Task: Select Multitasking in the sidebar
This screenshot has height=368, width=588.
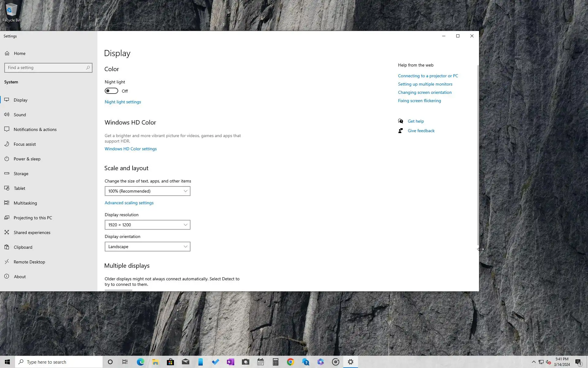Action: tap(25, 203)
